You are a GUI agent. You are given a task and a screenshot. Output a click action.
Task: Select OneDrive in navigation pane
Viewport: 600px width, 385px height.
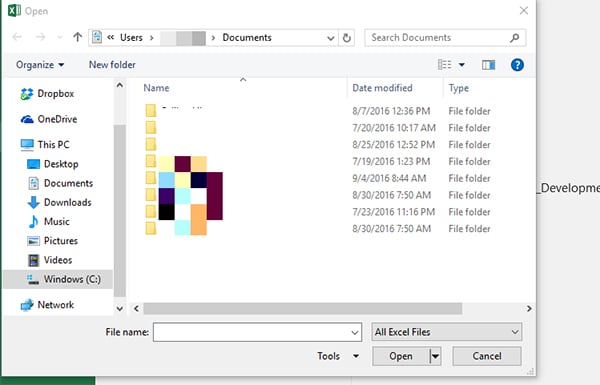click(x=57, y=119)
